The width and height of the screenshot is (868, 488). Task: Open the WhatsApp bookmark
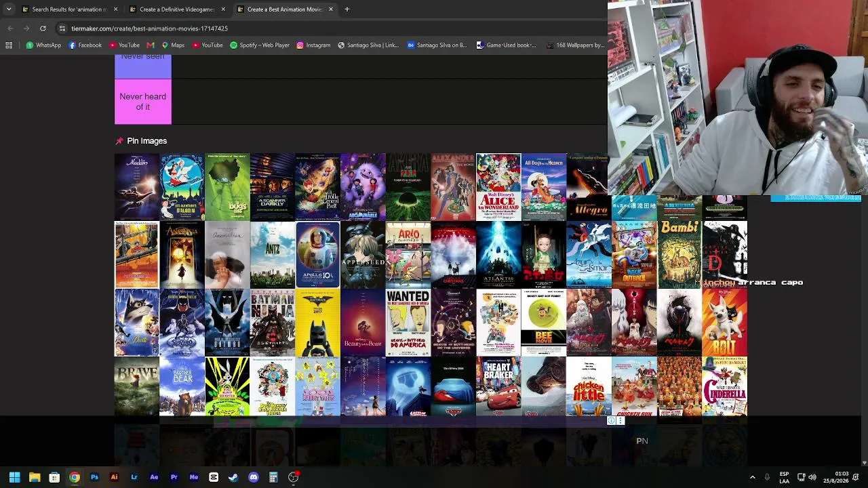pos(43,45)
